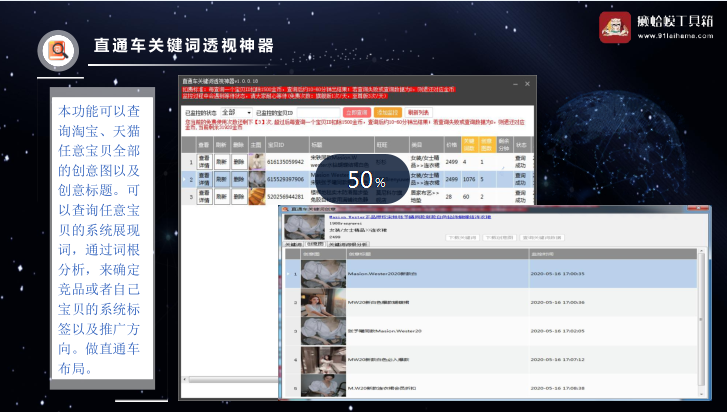The image size is (727, 412).
Task: Click creative image thumbnail in popup row 3
Action: click(323, 331)
